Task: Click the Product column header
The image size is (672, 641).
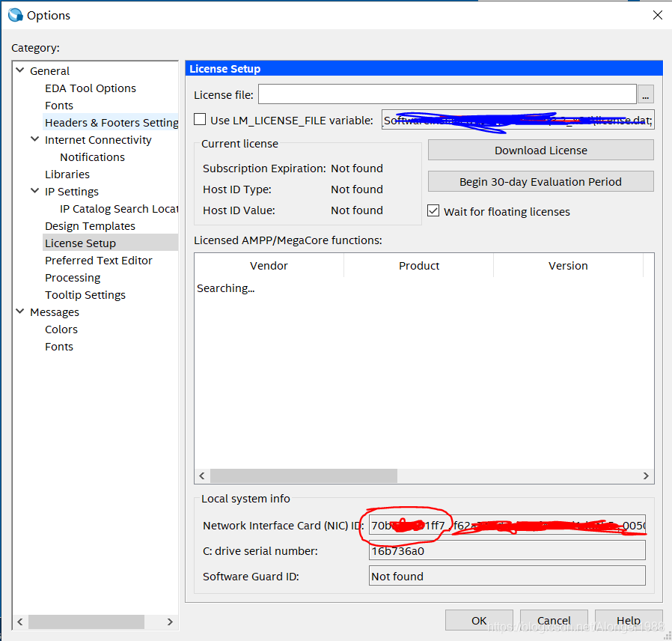Action: point(419,265)
